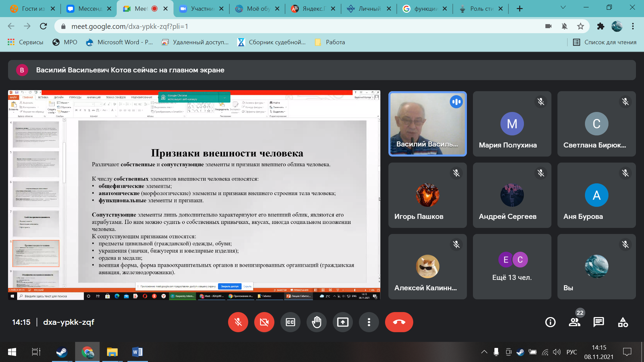Viewport: 644px width, 362px height.
Task: Select Светлана Бирюк participant tile
Action: 597,124
